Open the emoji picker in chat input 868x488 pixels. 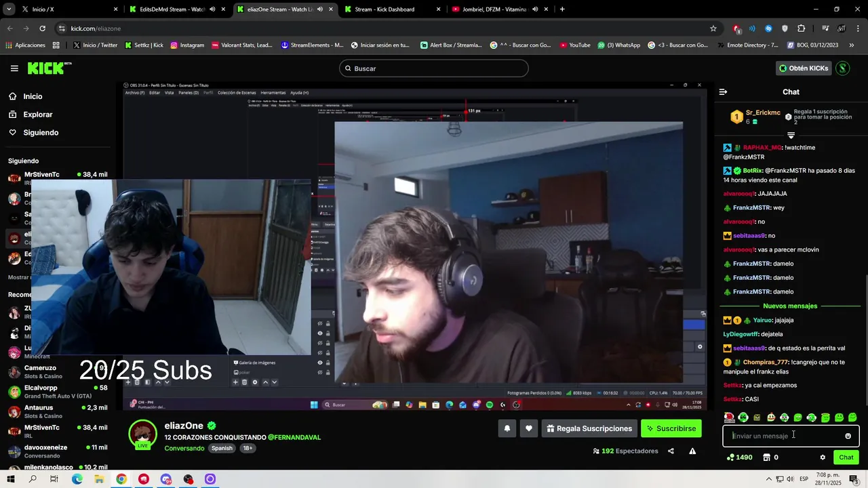[x=848, y=436]
